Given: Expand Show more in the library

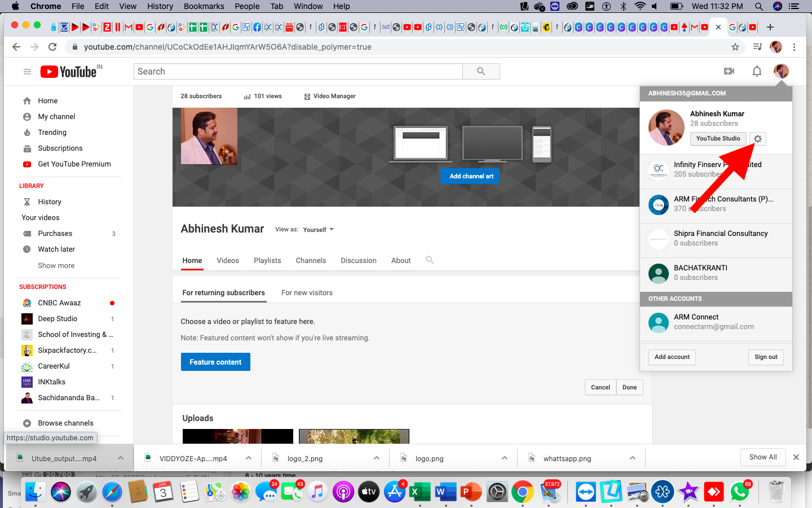Looking at the screenshot, I should 56,266.
